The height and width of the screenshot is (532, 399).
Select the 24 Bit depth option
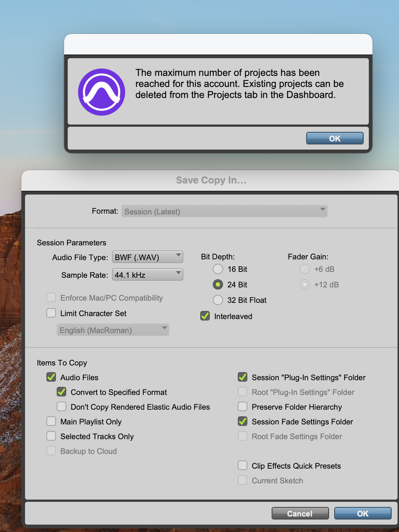(x=218, y=284)
